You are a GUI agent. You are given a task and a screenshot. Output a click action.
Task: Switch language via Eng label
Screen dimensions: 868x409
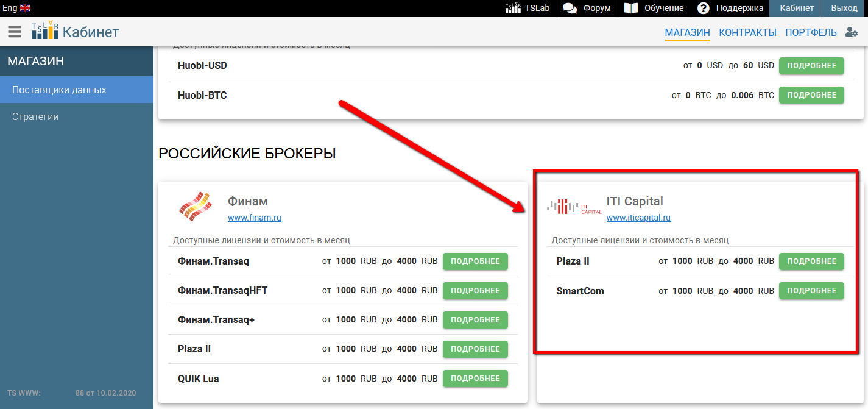10,8
